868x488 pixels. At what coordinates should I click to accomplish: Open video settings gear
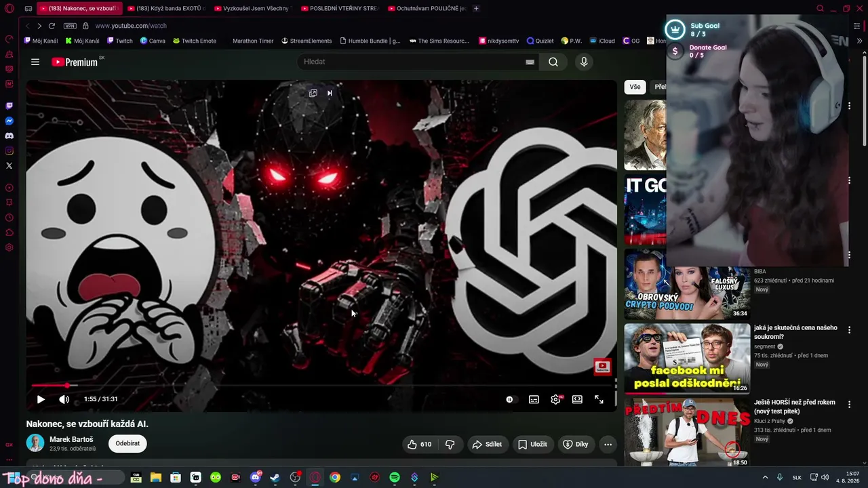(555, 399)
